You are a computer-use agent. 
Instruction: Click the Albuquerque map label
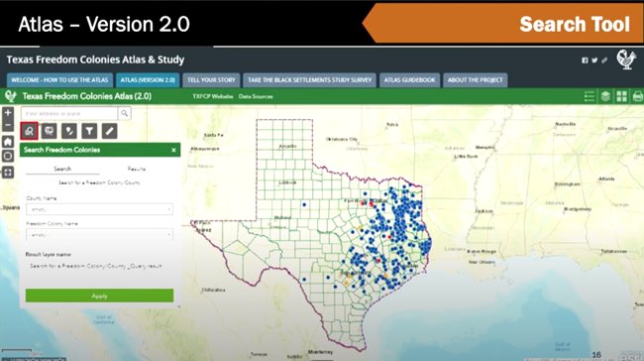[x=205, y=148]
